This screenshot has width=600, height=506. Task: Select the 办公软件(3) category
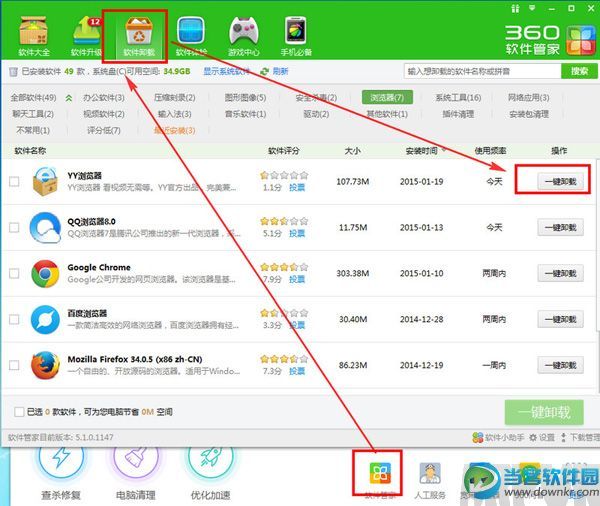(104, 98)
